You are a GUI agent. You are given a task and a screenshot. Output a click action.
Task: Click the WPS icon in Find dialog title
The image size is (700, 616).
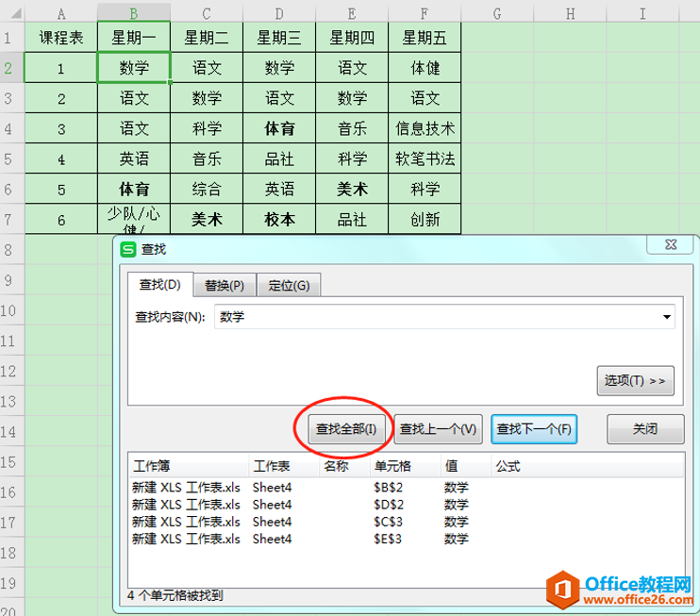(x=128, y=250)
